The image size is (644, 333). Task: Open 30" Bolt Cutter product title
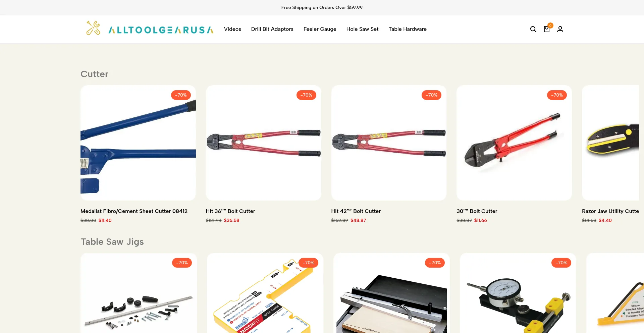(477, 211)
